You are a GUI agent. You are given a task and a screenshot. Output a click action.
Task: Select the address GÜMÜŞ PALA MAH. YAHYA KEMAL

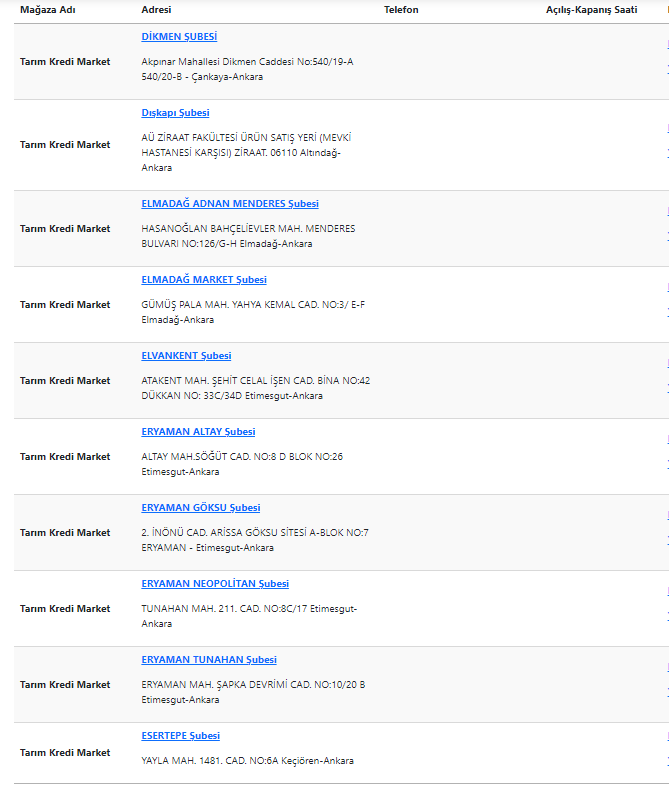pos(253,312)
